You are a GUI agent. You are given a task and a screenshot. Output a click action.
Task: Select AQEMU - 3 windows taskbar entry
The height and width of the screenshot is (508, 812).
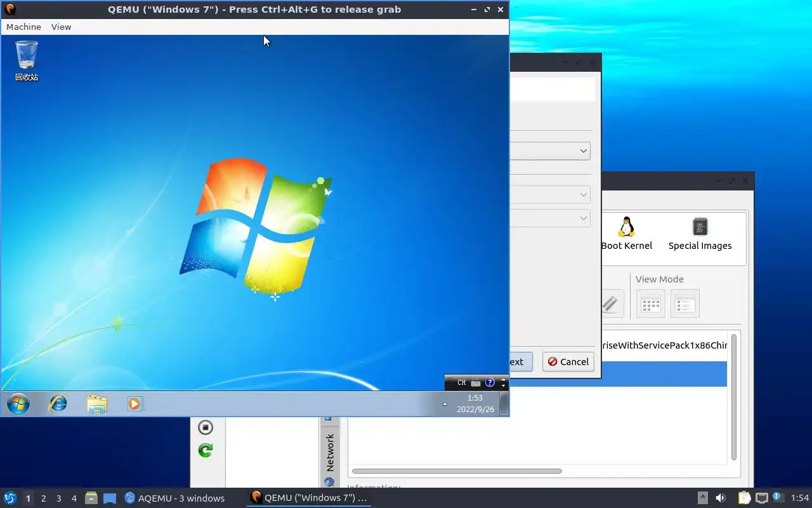[174, 498]
